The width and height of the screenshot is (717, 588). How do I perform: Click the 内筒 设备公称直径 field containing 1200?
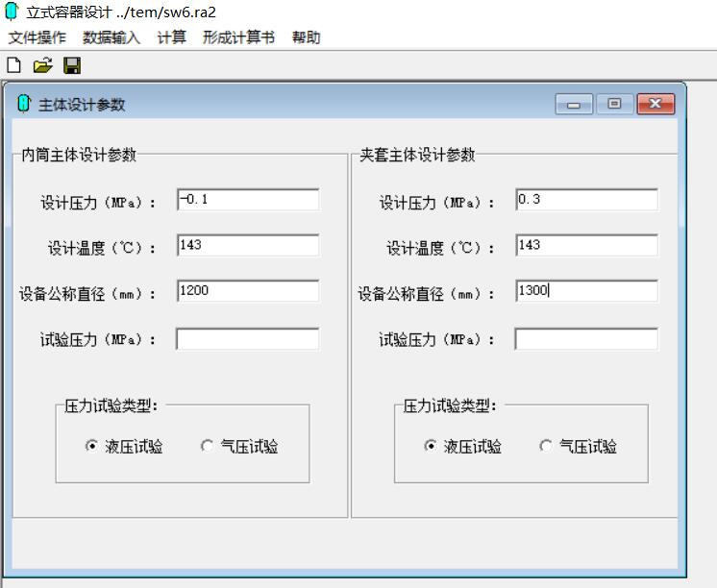pos(248,291)
